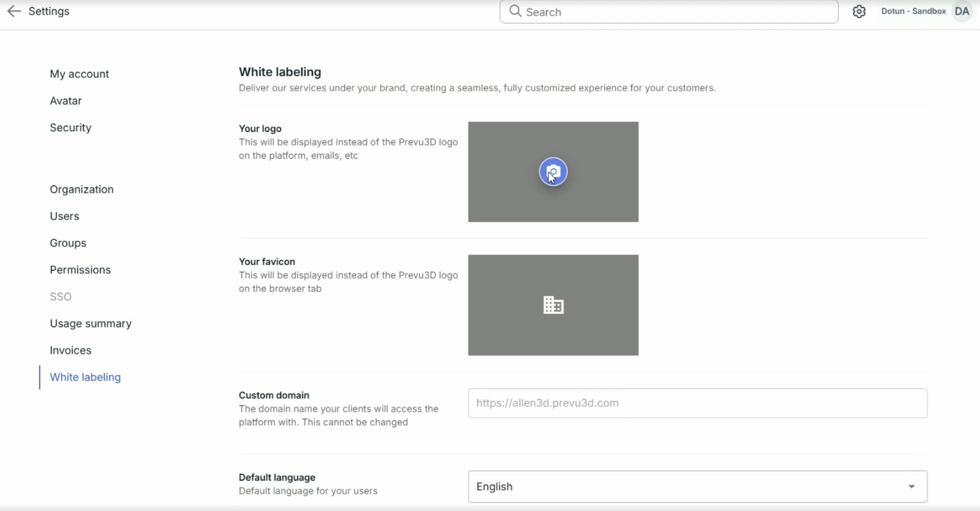This screenshot has width=980, height=511.
Task: Open Usage summary
Action: pyautogui.click(x=90, y=323)
